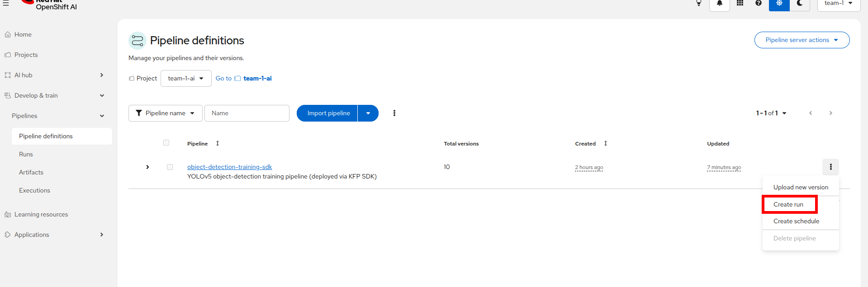Click the Pipeline definitions title icon
Viewport: 868px width, 287px height.
137,40
